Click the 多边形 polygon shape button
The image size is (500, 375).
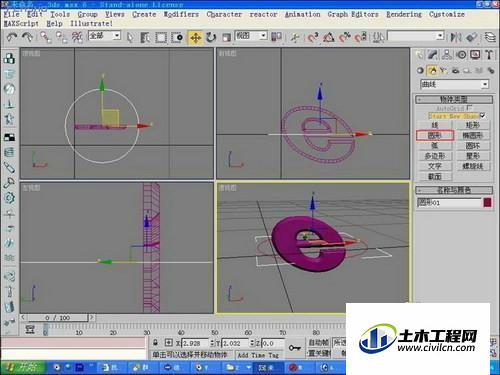(435, 156)
